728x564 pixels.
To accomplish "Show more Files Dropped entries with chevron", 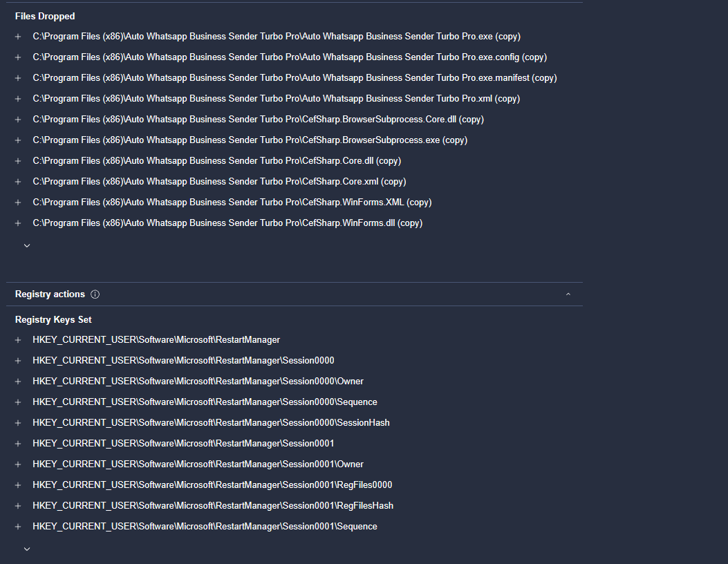I will point(27,245).
